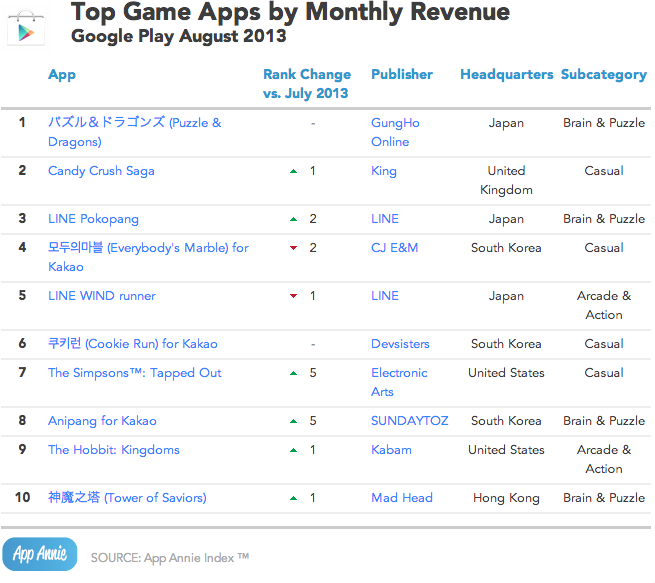The width and height of the screenshot is (655, 583).
Task: Visit publisher Mad Head
Action: (402, 498)
